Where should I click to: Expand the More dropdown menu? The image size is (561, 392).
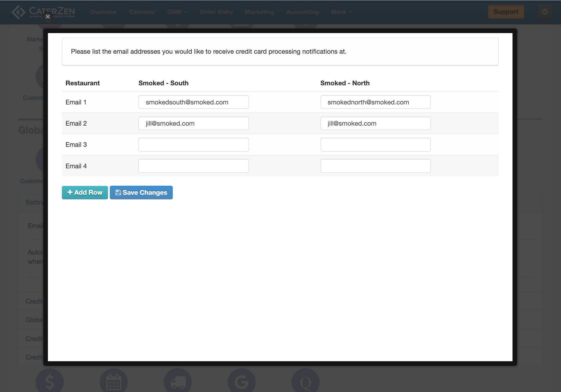coord(341,12)
